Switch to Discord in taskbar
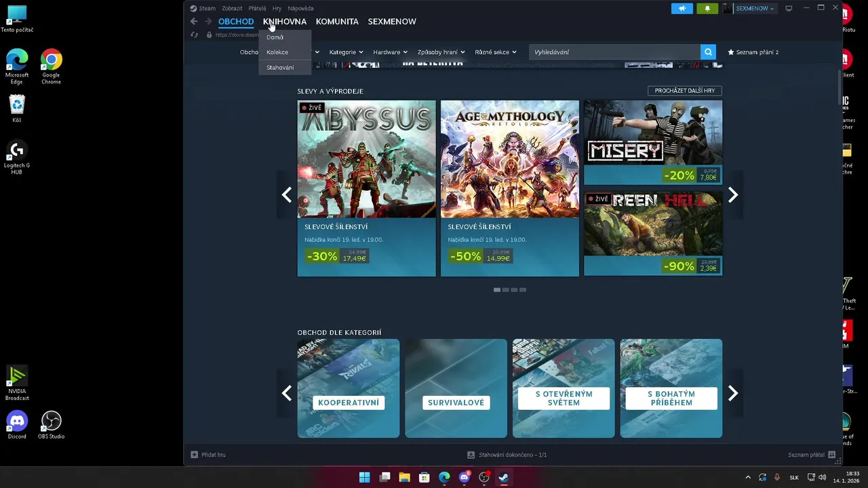The height and width of the screenshot is (488, 868). [465, 477]
